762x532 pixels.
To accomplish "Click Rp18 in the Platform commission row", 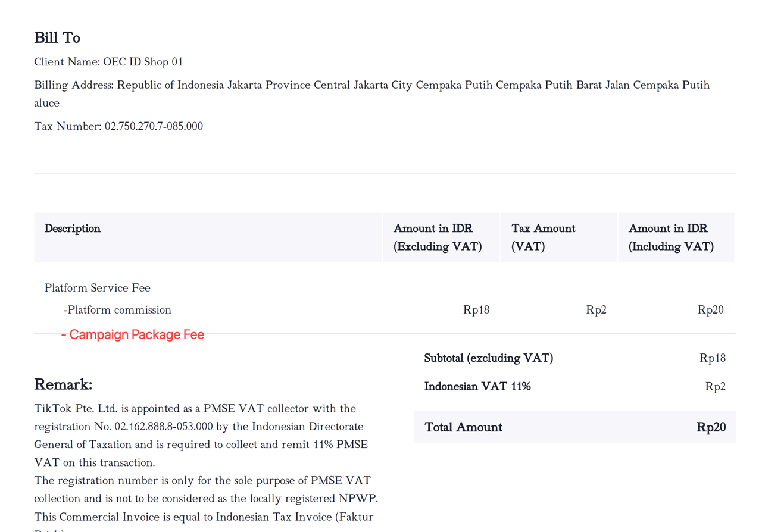I will 476,310.
